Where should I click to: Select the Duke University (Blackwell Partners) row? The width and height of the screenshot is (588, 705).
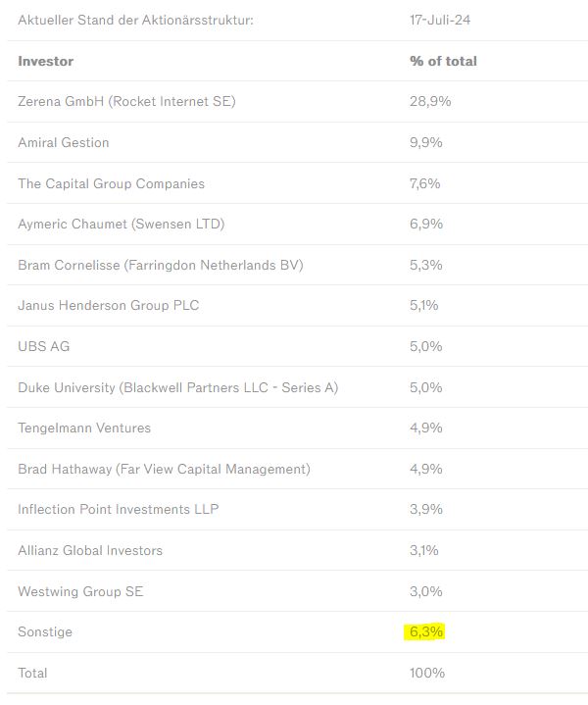click(177, 387)
